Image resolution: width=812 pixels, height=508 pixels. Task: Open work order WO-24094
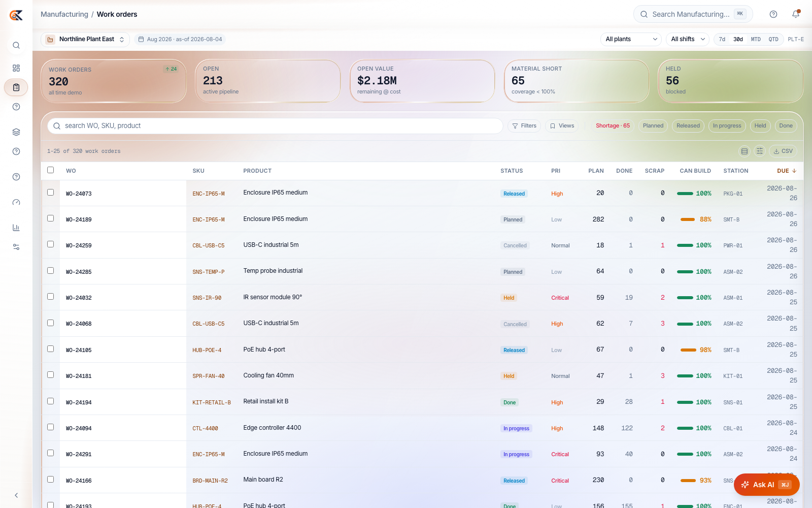pos(79,429)
